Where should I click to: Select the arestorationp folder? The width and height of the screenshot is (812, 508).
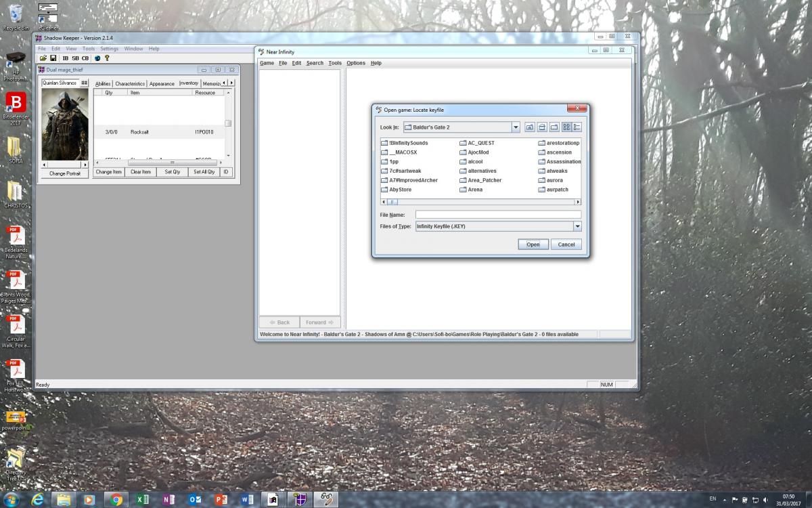point(559,143)
